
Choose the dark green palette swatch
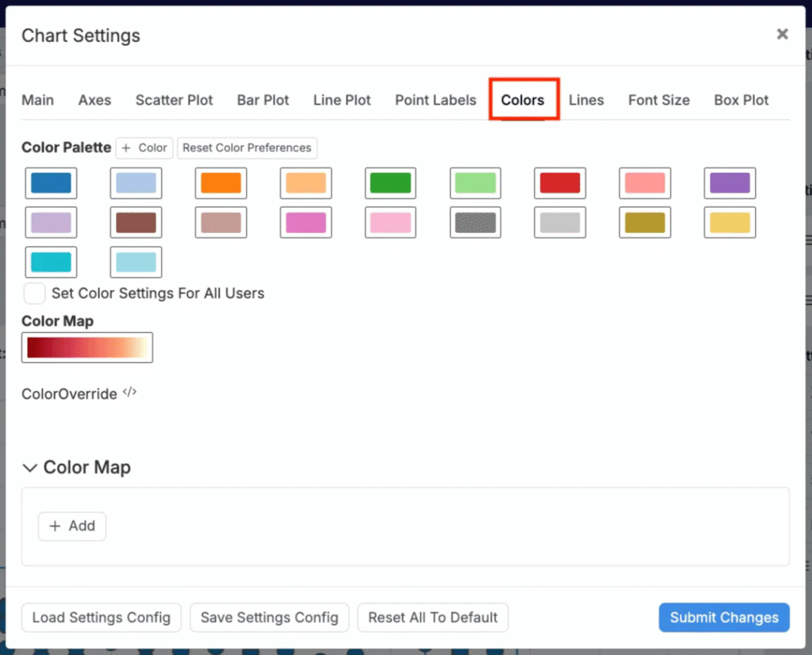(x=390, y=183)
